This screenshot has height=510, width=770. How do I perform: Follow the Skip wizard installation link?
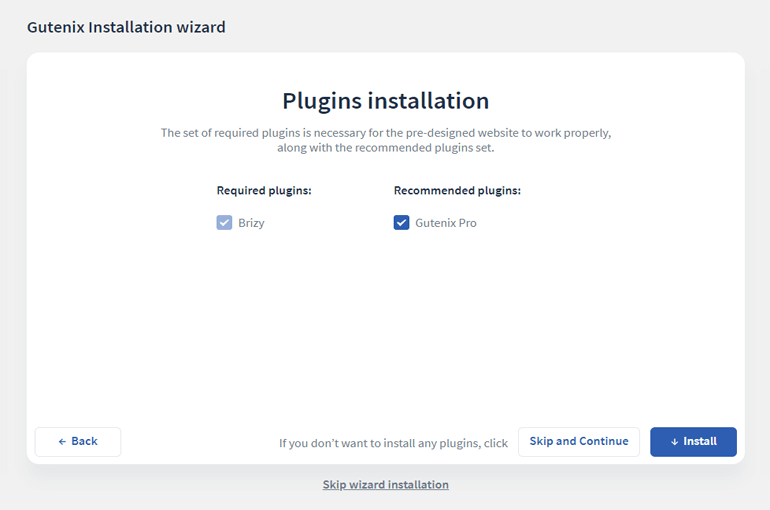(x=385, y=484)
